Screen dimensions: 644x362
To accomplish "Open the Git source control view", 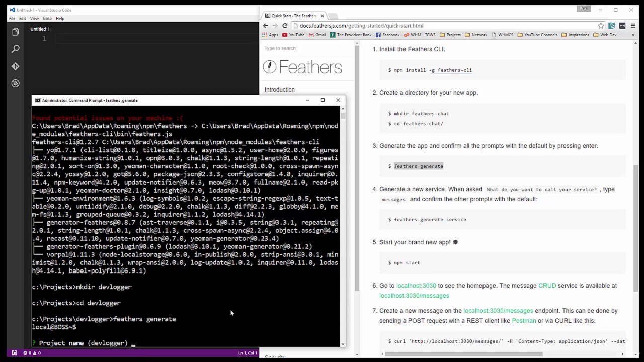I will (15, 66).
